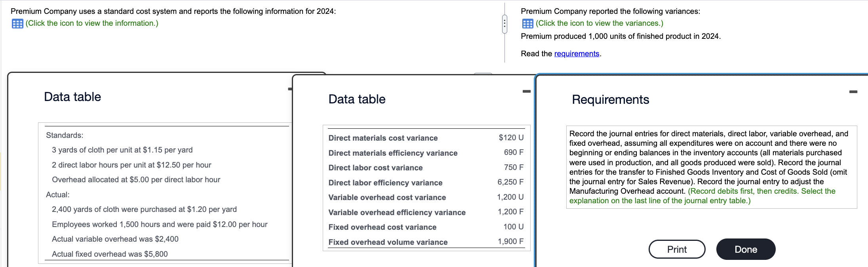The image size is (868, 267).
Task: Minimize the standards Data table dialog
Action: 290,89
